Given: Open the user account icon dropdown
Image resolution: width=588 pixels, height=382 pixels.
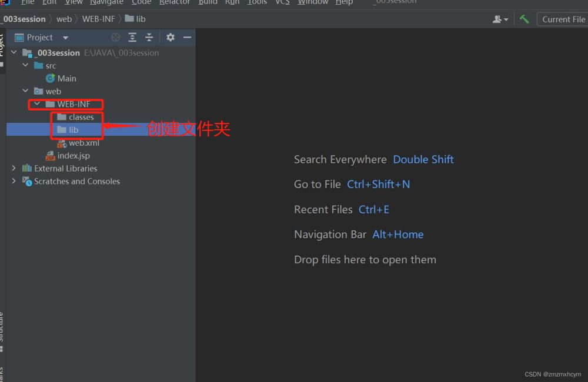Looking at the screenshot, I should pyautogui.click(x=500, y=19).
